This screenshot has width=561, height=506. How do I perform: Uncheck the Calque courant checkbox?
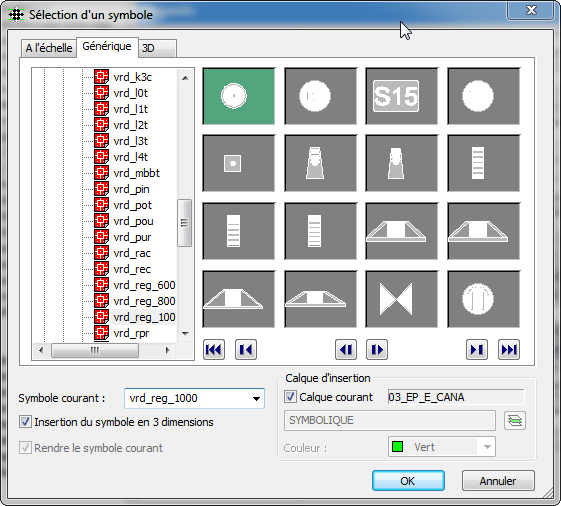point(290,397)
